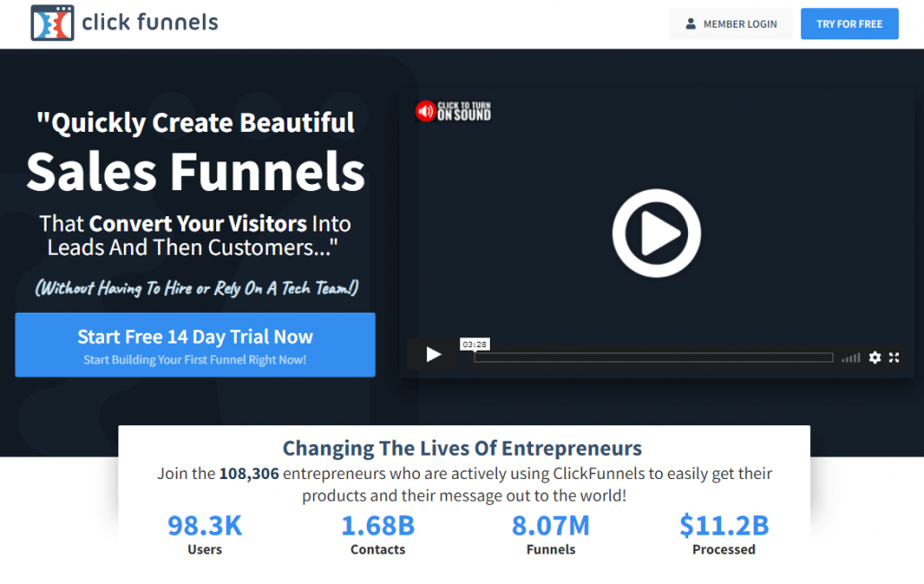Click the 'Sales Funnels' headline text
This screenshot has height=584, width=924.
click(x=196, y=171)
